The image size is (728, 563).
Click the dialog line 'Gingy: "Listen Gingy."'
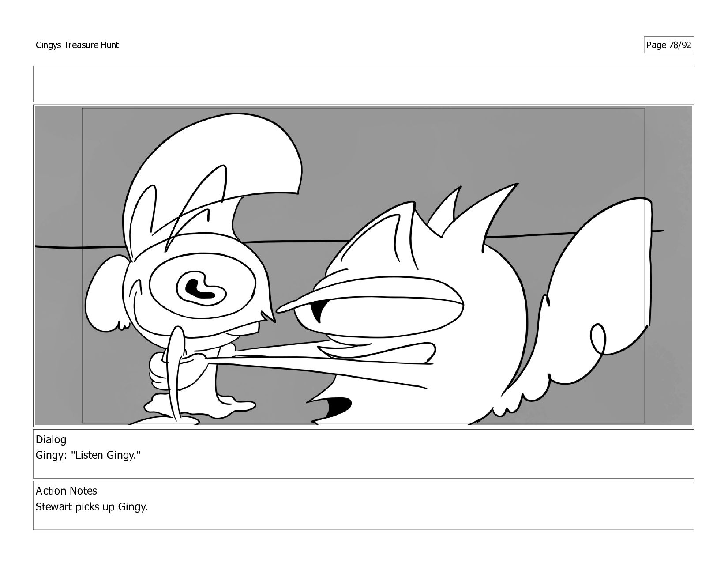pos(88,455)
